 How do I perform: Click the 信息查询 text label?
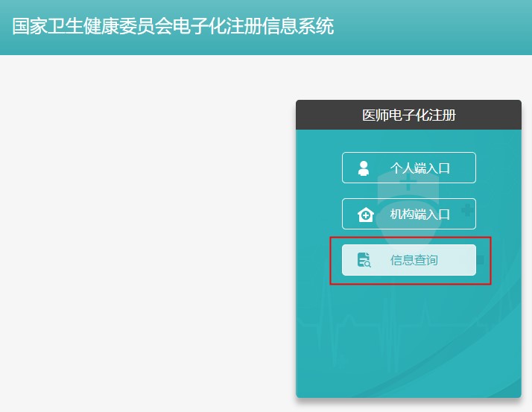coord(414,260)
